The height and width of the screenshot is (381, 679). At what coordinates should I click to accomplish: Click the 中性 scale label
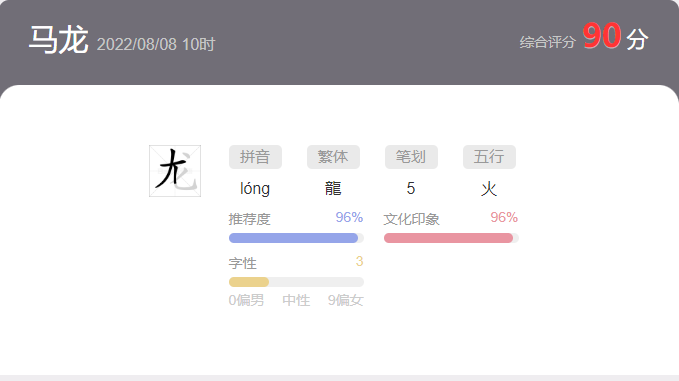click(x=296, y=300)
